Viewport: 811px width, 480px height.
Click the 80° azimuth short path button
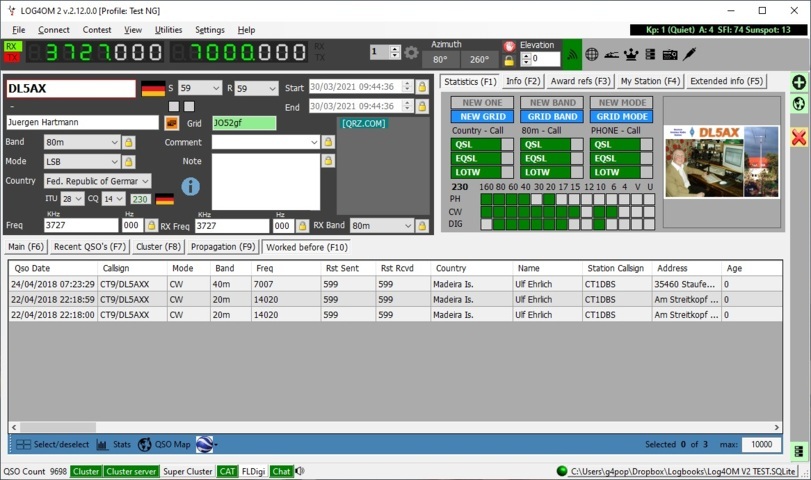coord(441,59)
